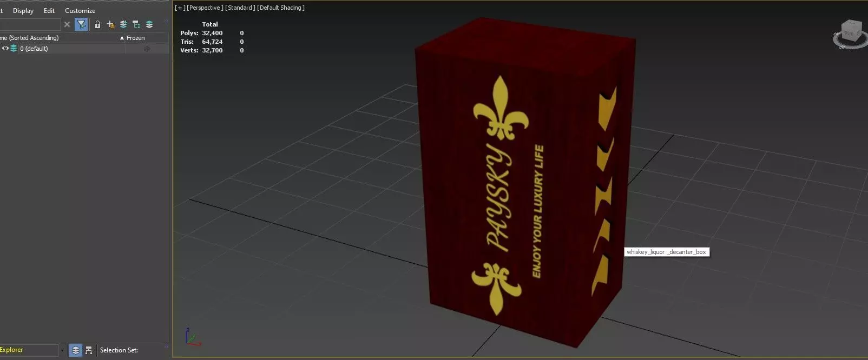
Task: Open the Customize menu
Action: pos(80,11)
